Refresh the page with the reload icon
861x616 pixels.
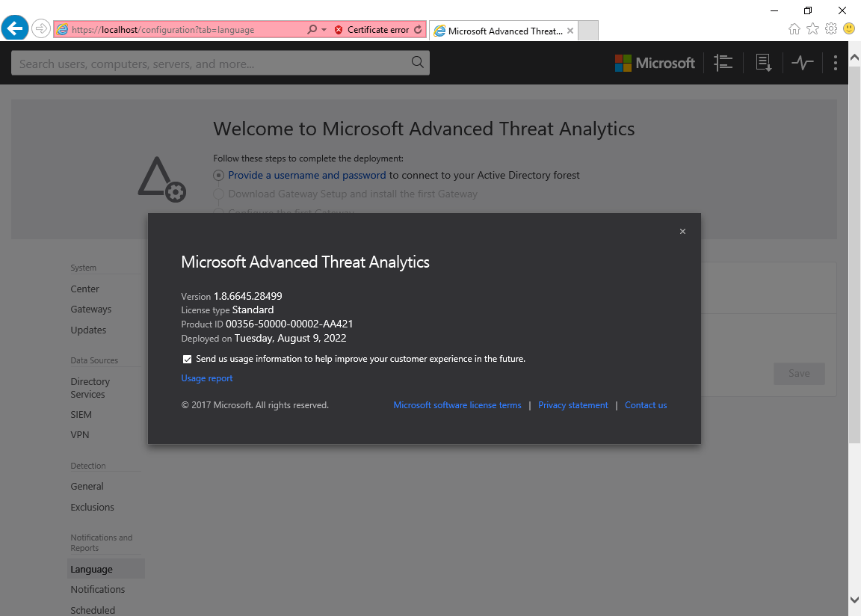pos(419,30)
